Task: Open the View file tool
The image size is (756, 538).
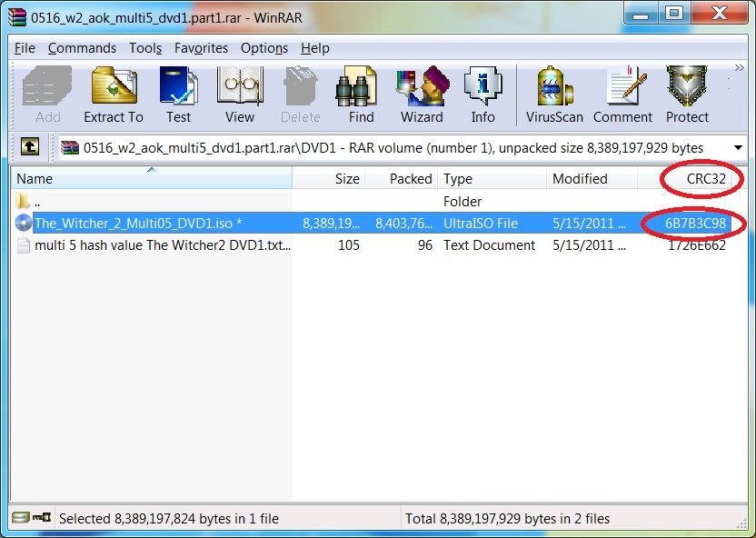Action: pos(240,95)
